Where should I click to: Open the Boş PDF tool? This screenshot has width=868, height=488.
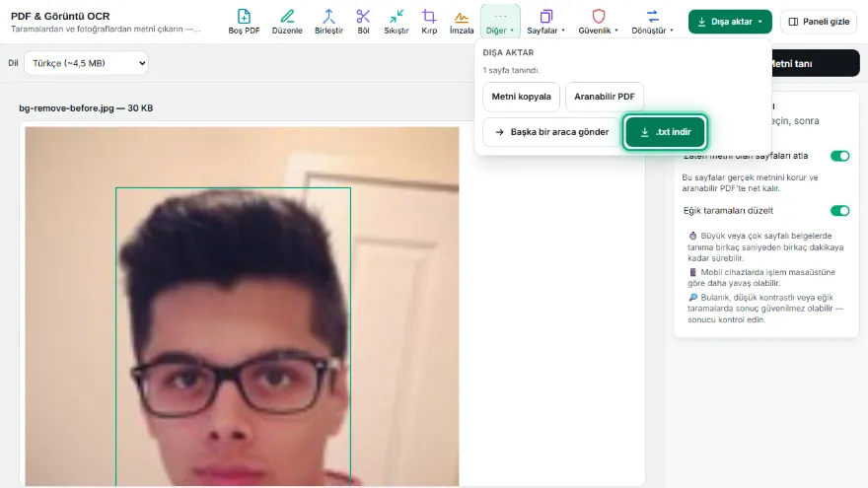pos(244,22)
